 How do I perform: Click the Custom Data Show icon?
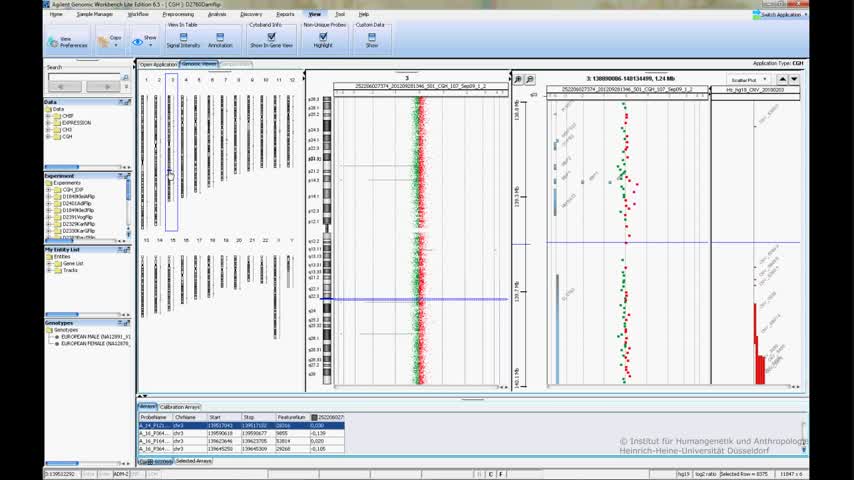tap(371, 40)
